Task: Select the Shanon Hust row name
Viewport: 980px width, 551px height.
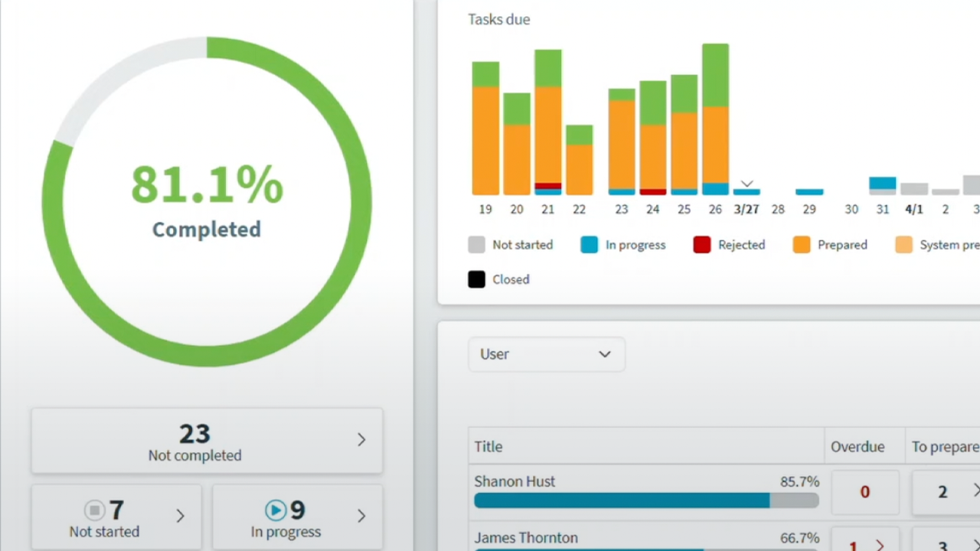Action: click(x=514, y=481)
